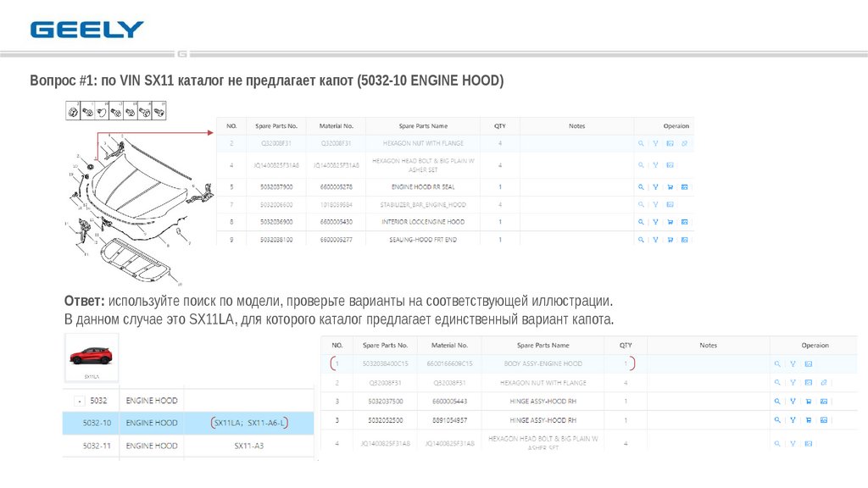Screen dimensions: 868x488
Task: Select the 5032-11 ENGINE HOOD row
Action: 188,446
